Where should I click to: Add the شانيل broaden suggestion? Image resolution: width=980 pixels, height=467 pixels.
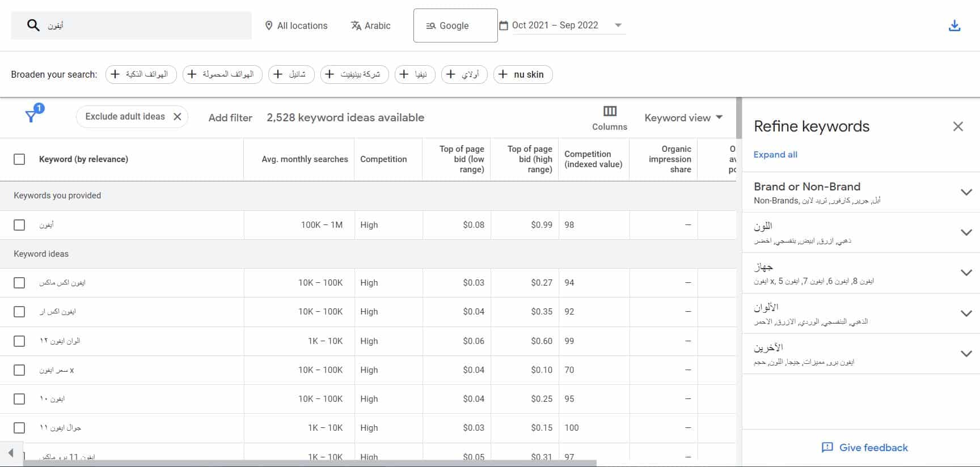point(291,74)
